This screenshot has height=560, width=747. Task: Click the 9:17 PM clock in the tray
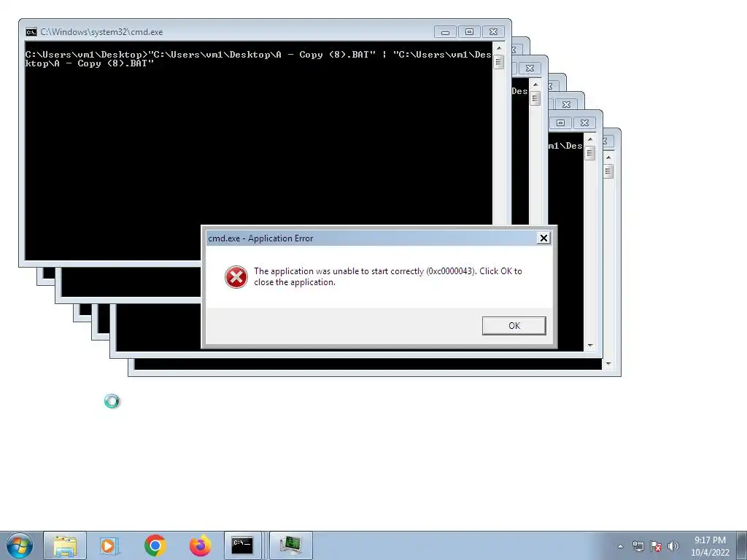(710, 540)
